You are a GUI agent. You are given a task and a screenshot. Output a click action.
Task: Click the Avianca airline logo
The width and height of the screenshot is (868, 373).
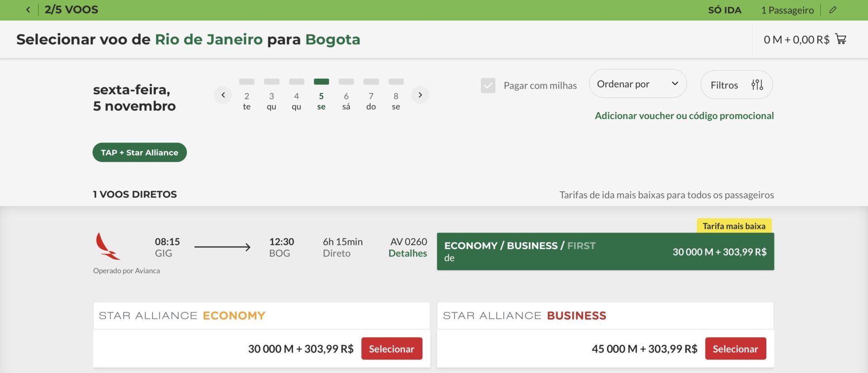(x=108, y=246)
